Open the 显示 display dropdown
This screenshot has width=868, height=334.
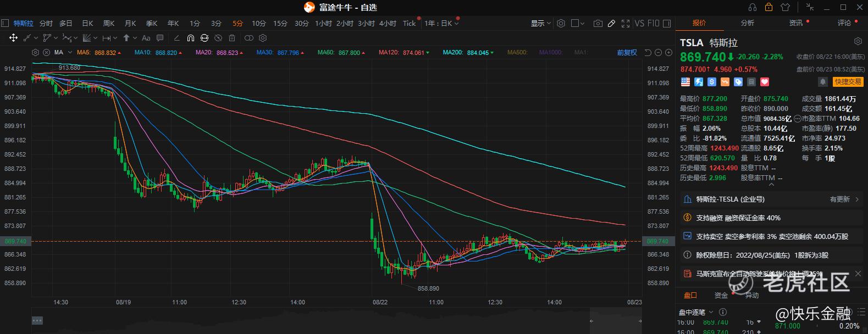point(540,23)
